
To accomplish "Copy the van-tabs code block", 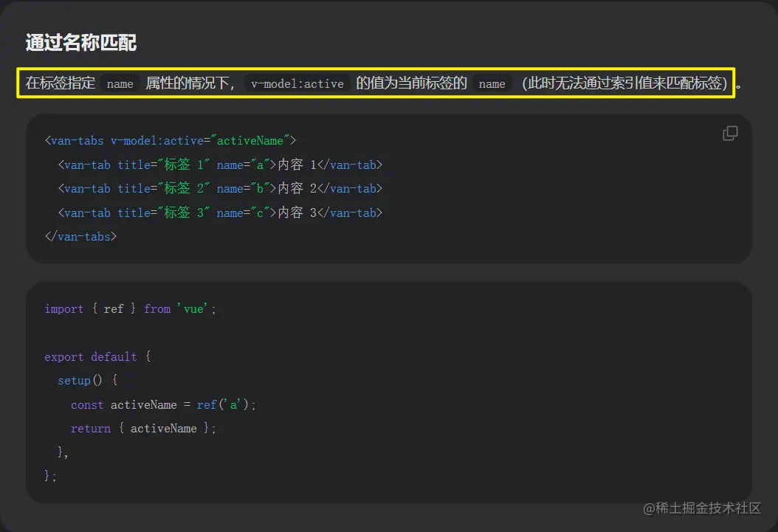I will (x=730, y=134).
